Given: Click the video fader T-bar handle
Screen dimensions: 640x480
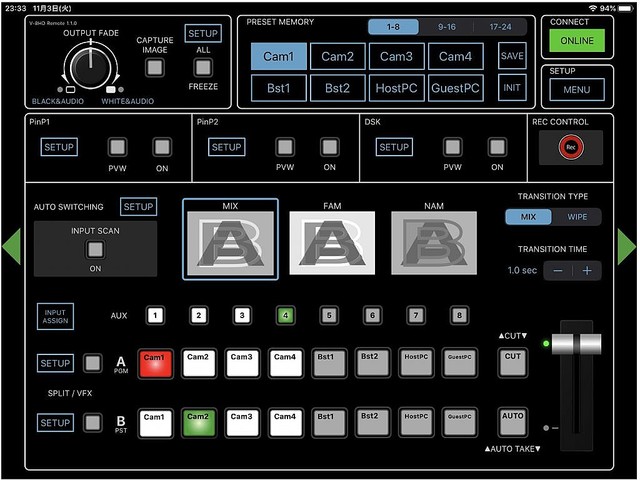Looking at the screenshot, I should click(x=576, y=345).
